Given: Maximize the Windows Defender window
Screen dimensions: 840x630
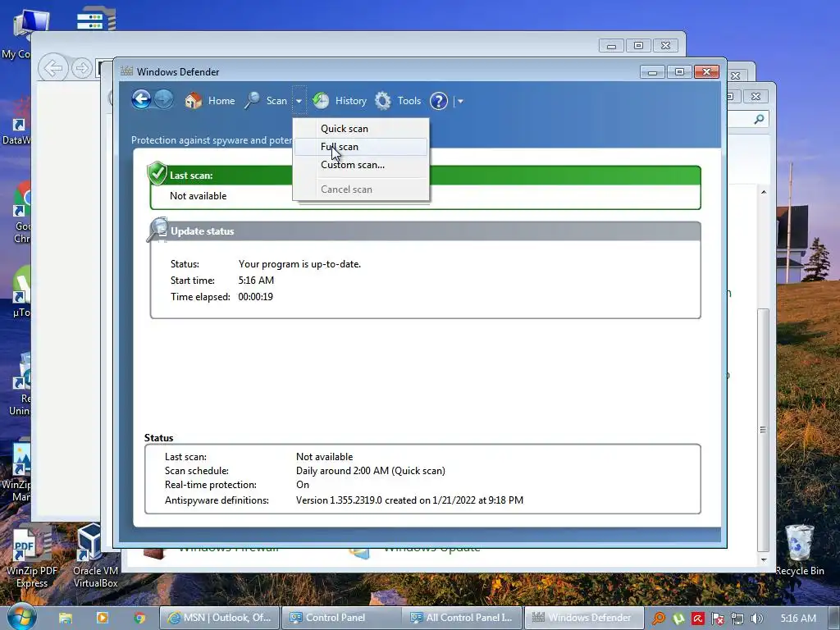Looking at the screenshot, I should 679,72.
